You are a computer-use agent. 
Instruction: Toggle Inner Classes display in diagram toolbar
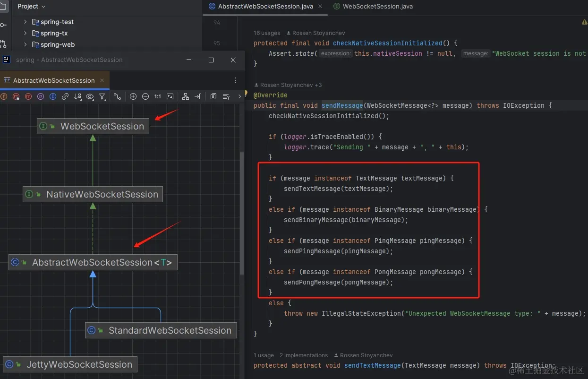tap(53, 96)
